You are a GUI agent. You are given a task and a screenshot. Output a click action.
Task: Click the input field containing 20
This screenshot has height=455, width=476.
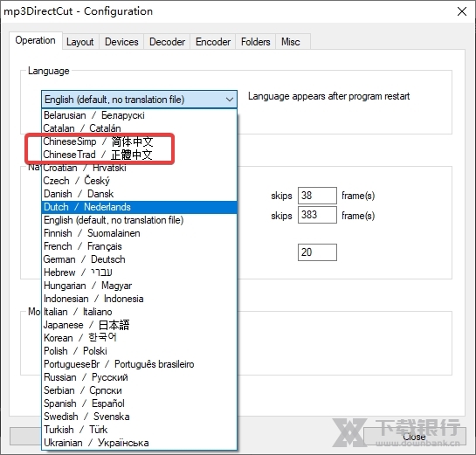tap(317, 252)
